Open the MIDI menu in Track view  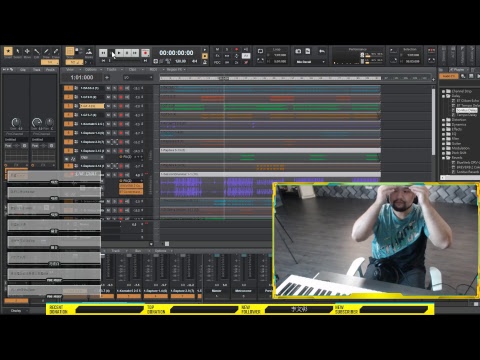tap(154, 70)
